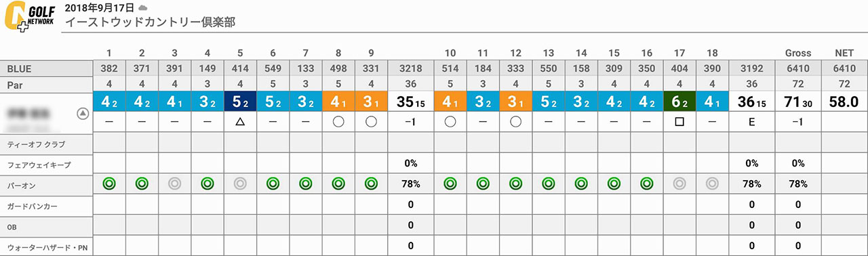868x256 pixels.
Task: Click the bogey triangle on hole 5
Action: click(239, 124)
